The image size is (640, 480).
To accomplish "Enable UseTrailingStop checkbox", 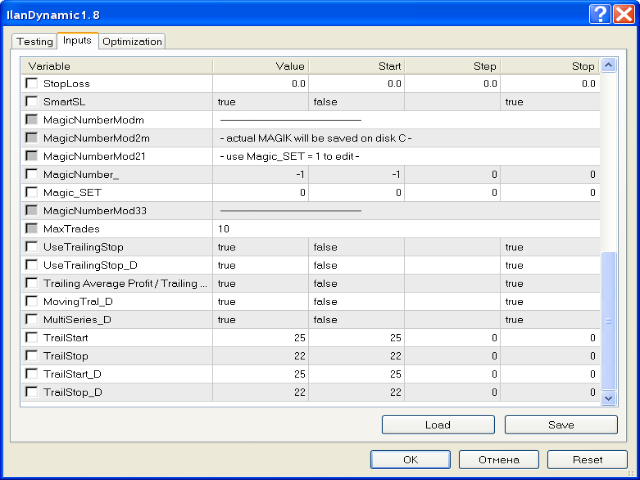I will 31,247.
